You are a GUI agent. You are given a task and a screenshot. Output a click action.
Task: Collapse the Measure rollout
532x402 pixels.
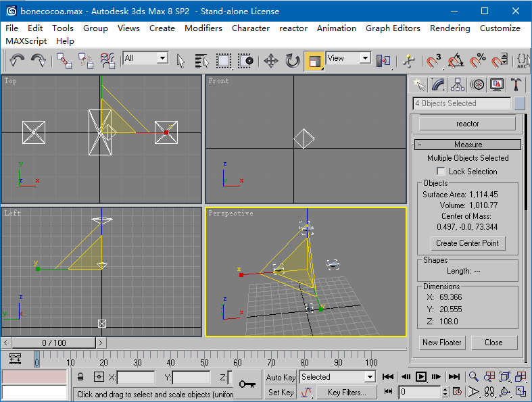tap(467, 145)
